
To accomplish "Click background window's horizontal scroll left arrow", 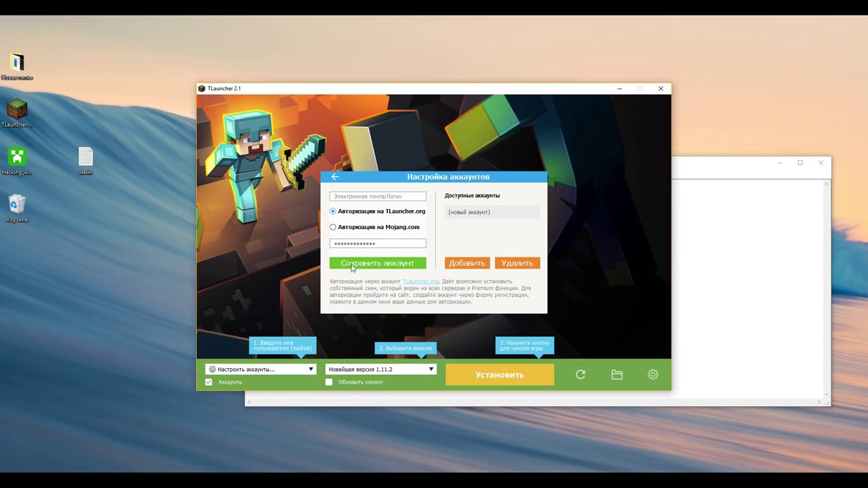I will [249, 402].
